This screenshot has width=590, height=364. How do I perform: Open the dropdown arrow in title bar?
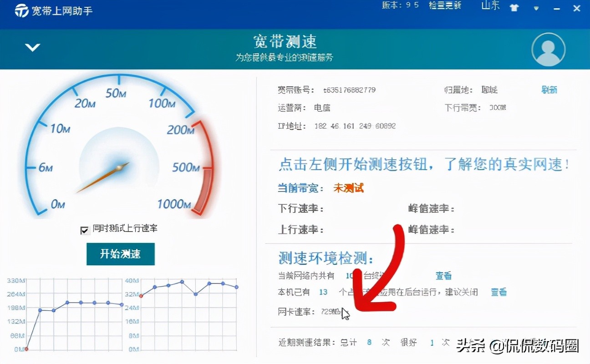pos(535,8)
